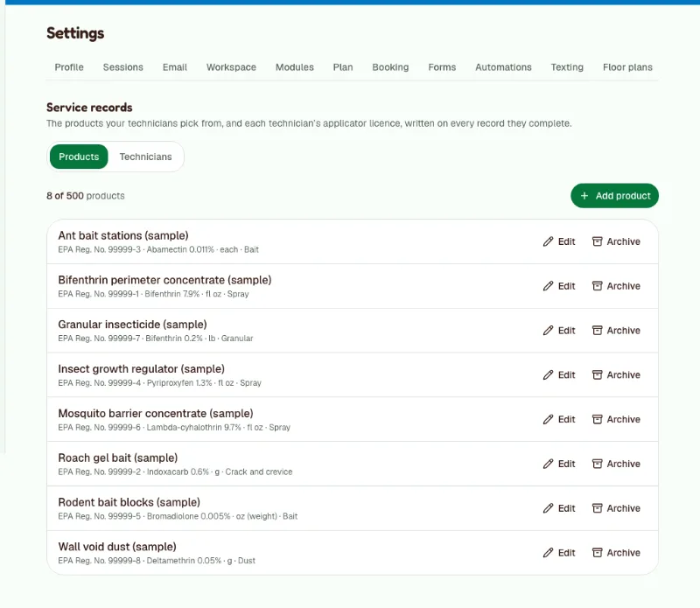Click 'Mosquito barrier concentrate (sample)' title
The image size is (700, 608).
(x=156, y=414)
